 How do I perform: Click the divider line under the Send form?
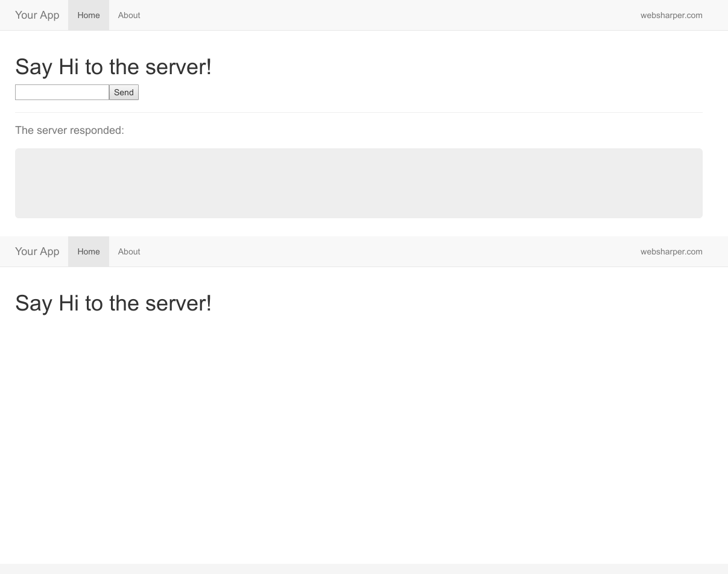359,112
